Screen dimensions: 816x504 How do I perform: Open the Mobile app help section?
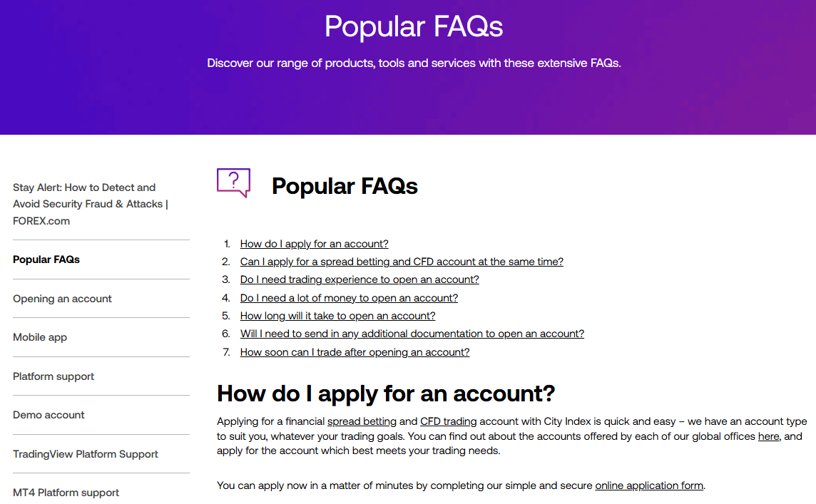pyautogui.click(x=40, y=337)
